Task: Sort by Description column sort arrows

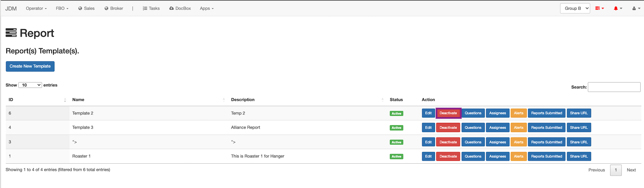Action: tap(382, 100)
